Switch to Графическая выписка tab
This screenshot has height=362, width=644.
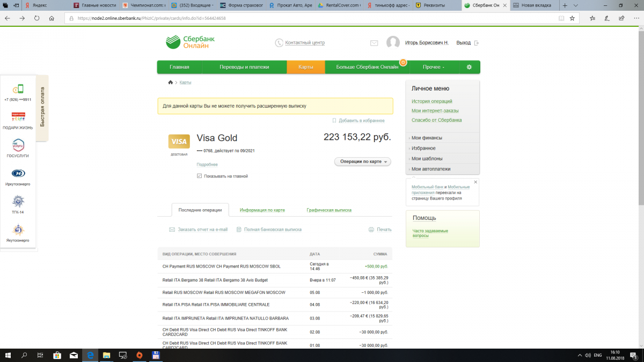point(329,210)
